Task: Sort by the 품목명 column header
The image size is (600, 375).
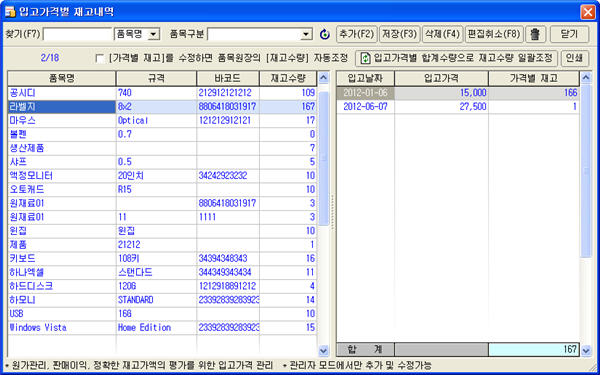Action: (62, 78)
